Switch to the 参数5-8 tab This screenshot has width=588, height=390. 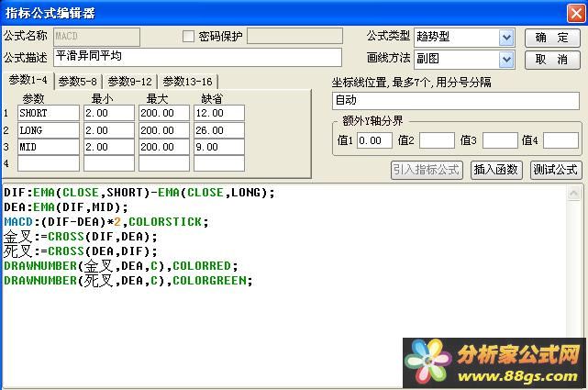[x=78, y=82]
